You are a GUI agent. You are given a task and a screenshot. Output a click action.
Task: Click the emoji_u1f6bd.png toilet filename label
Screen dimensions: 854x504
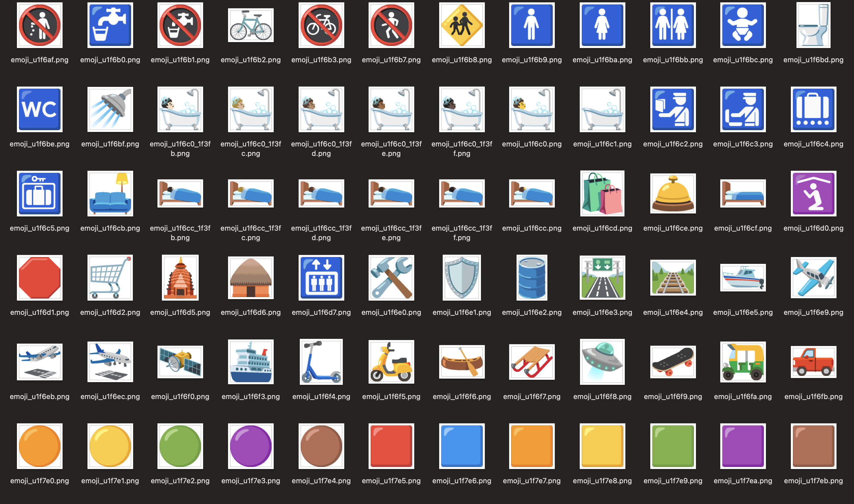point(813,60)
